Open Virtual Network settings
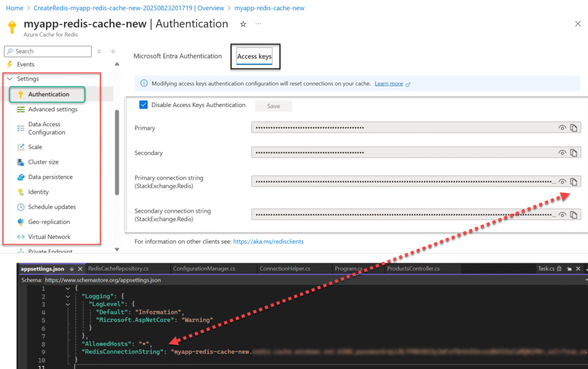Image resolution: width=588 pixels, height=369 pixels. (49, 237)
